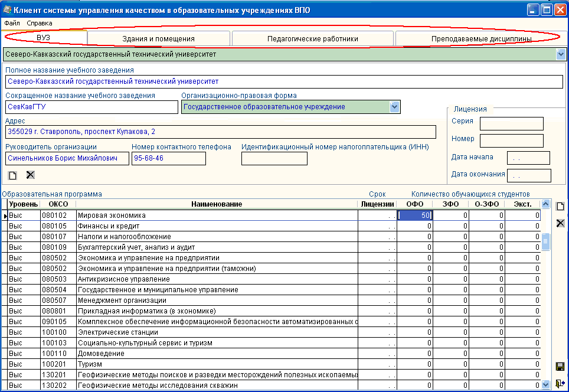Viewport: 569px width, 392px height.
Task: Click the empty ИНН input field
Action: (x=274, y=158)
